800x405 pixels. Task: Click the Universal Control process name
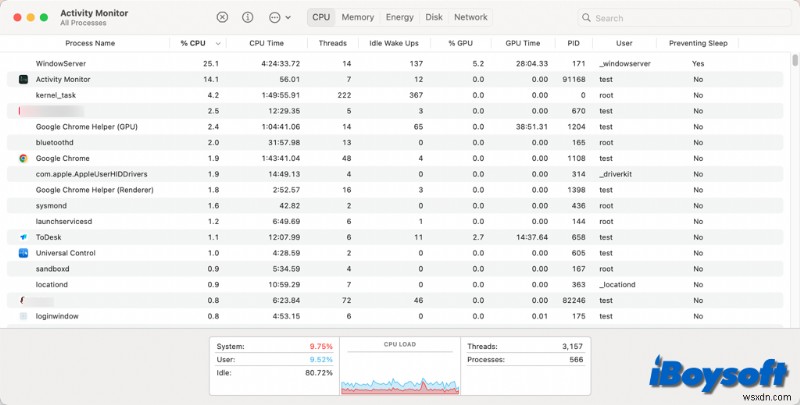pos(65,254)
